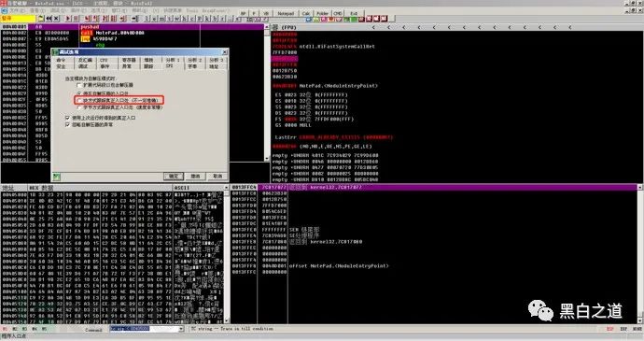Click the Step over toolbar icon

tap(95, 19)
